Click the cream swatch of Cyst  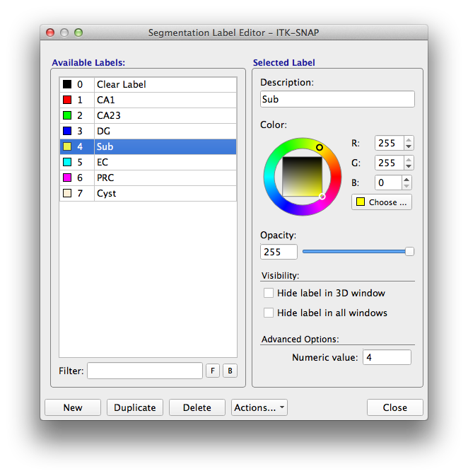(x=67, y=193)
